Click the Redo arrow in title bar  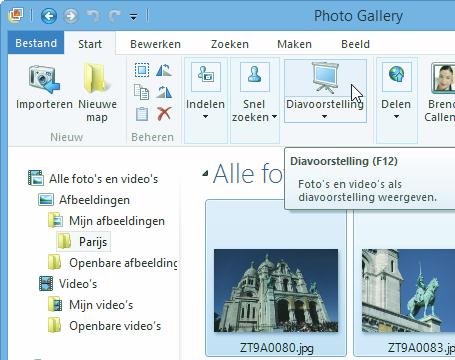click(x=114, y=16)
